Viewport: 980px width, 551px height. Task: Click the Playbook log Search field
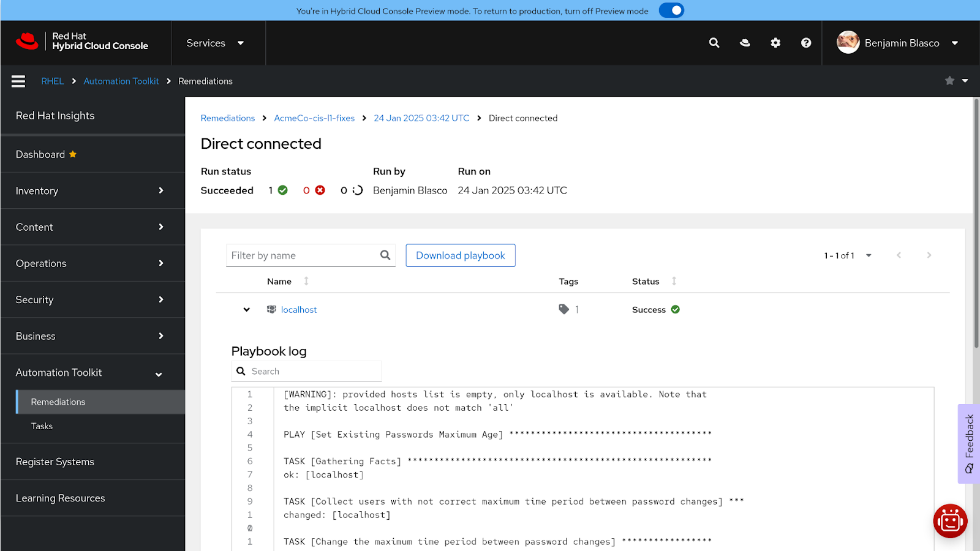point(306,371)
